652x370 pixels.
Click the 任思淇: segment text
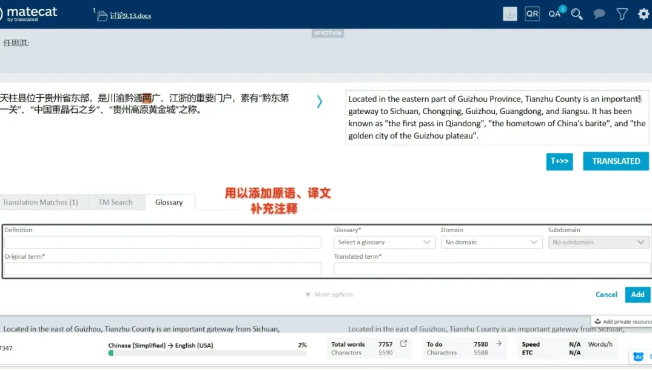(x=17, y=43)
